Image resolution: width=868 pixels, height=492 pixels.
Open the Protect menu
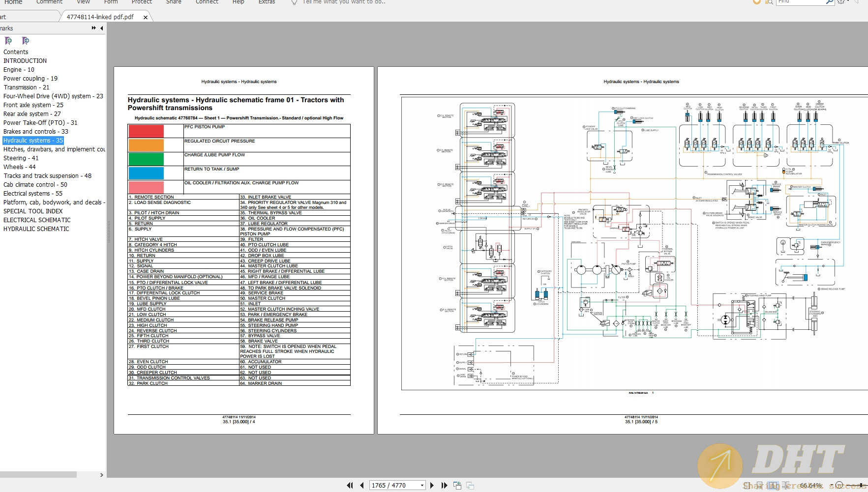(142, 2)
